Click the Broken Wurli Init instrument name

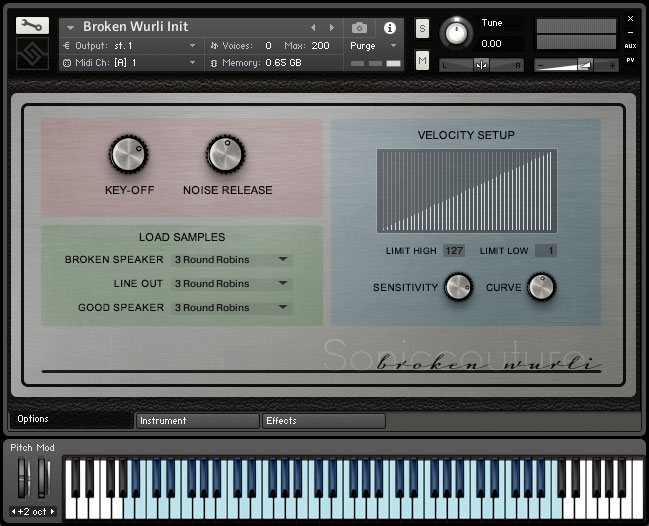(x=136, y=26)
